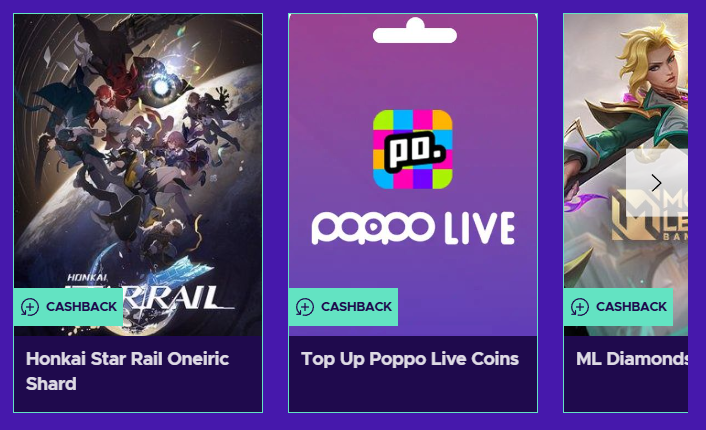Click the CASHBACK badge on Honkai card
This screenshot has width=706, height=430.
[68, 307]
